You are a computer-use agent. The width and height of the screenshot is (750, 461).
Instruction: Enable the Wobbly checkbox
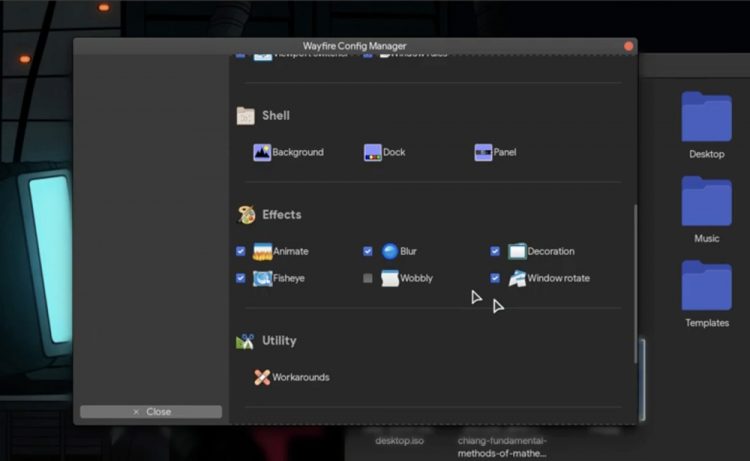(x=368, y=278)
